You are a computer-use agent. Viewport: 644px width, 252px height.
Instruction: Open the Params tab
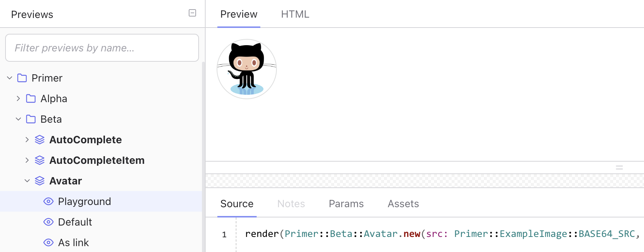coord(346,204)
